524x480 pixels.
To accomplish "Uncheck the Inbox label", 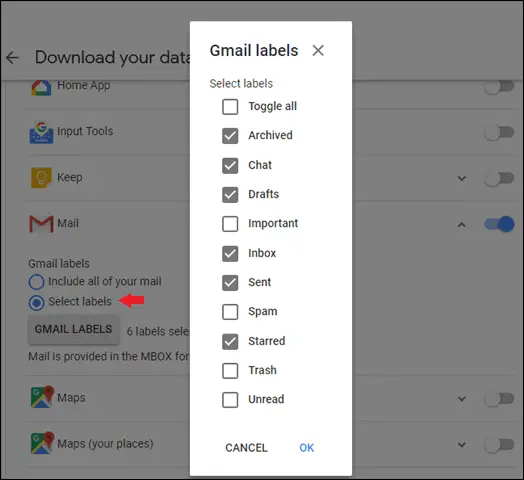I will coord(230,254).
